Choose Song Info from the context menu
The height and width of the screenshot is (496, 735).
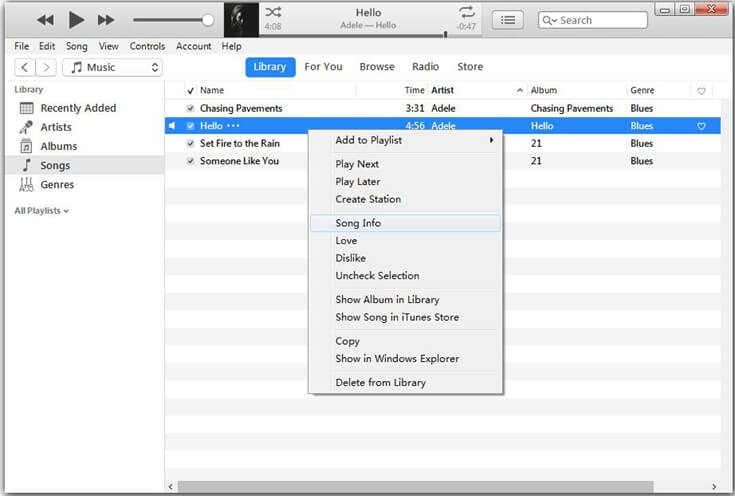point(358,223)
